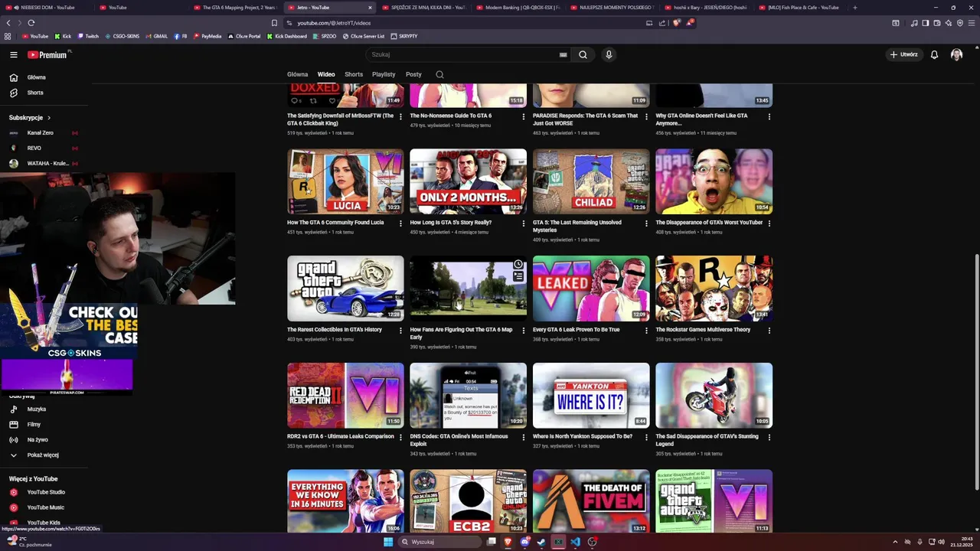Search within channel using magnifier icon
The image size is (980, 551).
click(x=439, y=74)
